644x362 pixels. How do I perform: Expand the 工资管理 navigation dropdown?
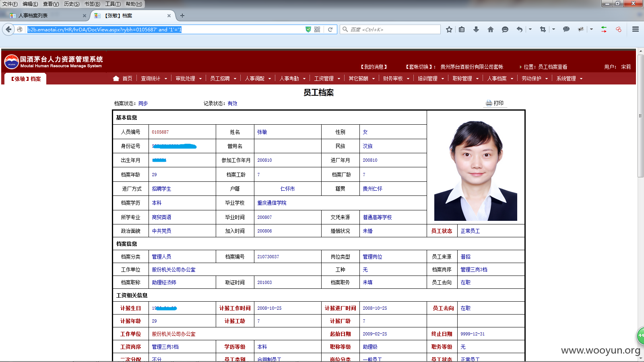339,79
